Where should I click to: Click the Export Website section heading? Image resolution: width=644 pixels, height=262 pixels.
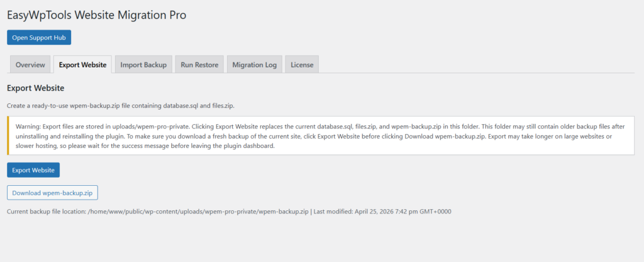point(36,88)
